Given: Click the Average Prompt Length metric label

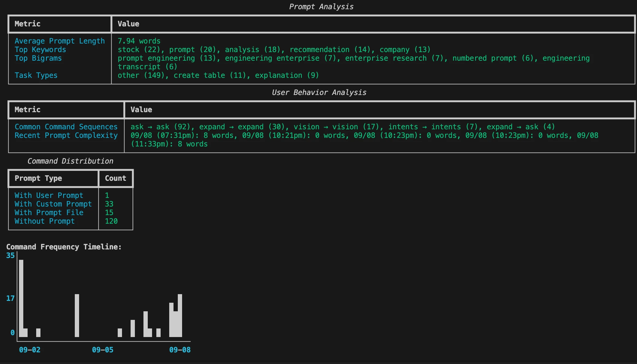Looking at the screenshot, I should coord(59,41).
